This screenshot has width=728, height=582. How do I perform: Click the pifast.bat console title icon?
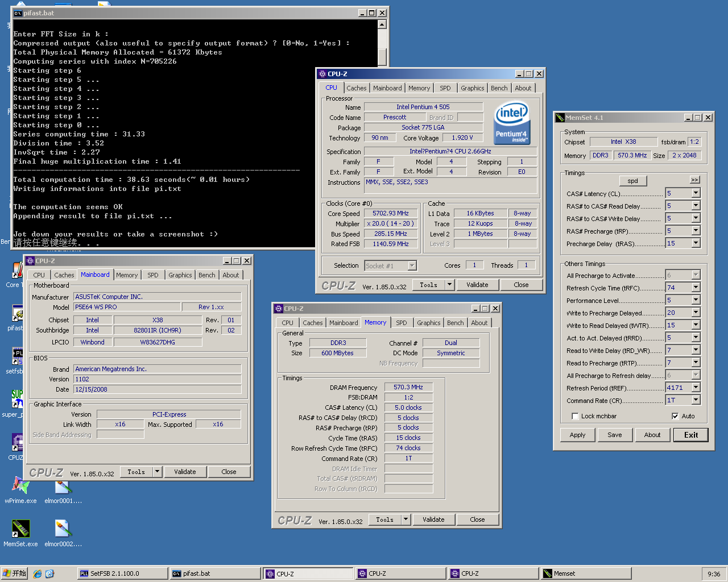[x=18, y=13]
